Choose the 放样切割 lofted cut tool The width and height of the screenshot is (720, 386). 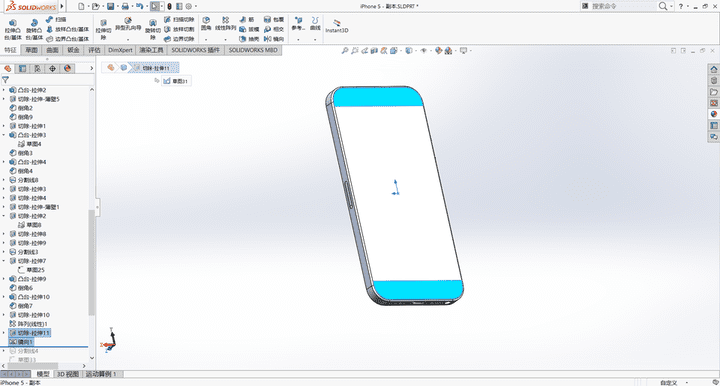(x=179, y=29)
